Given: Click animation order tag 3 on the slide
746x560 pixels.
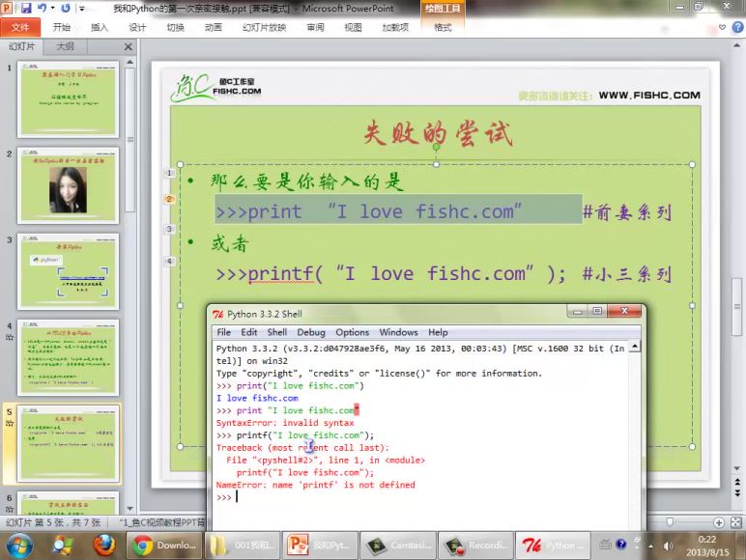Looking at the screenshot, I should click(169, 229).
